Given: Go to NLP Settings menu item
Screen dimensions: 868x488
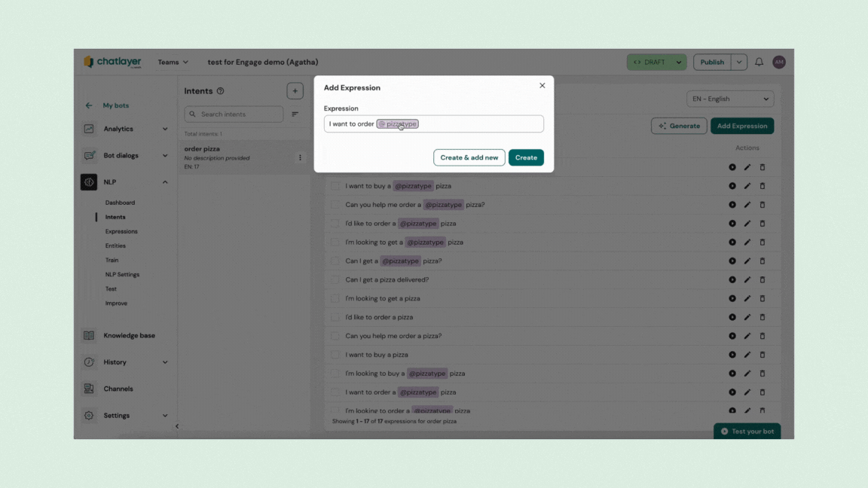Looking at the screenshot, I should click(x=122, y=275).
